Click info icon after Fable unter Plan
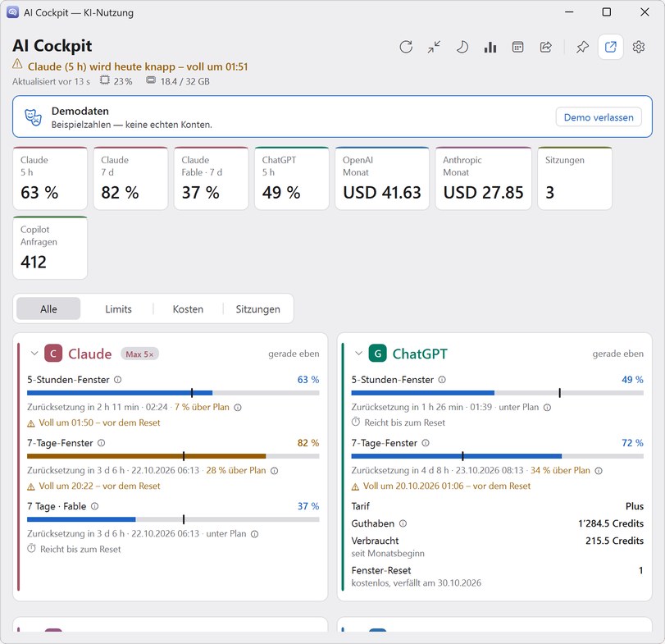665x644 pixels. (x=254, y=534)
